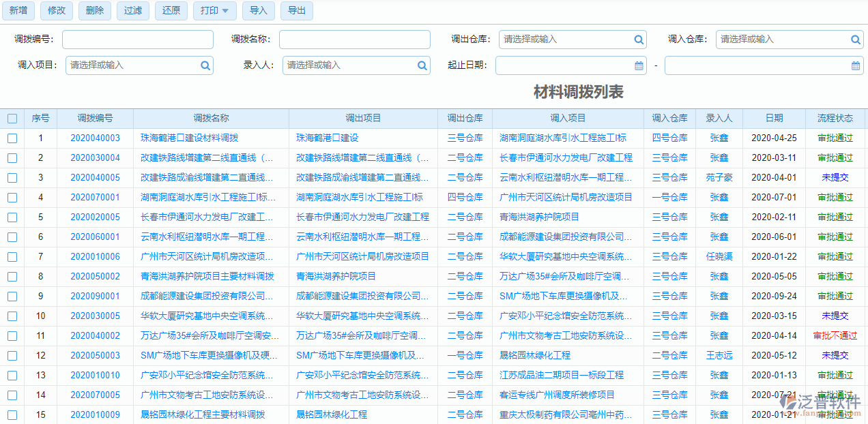Click into the 调拨名称 input field
Viewport: 868px width, 424px height.
[x=354, y=40]
